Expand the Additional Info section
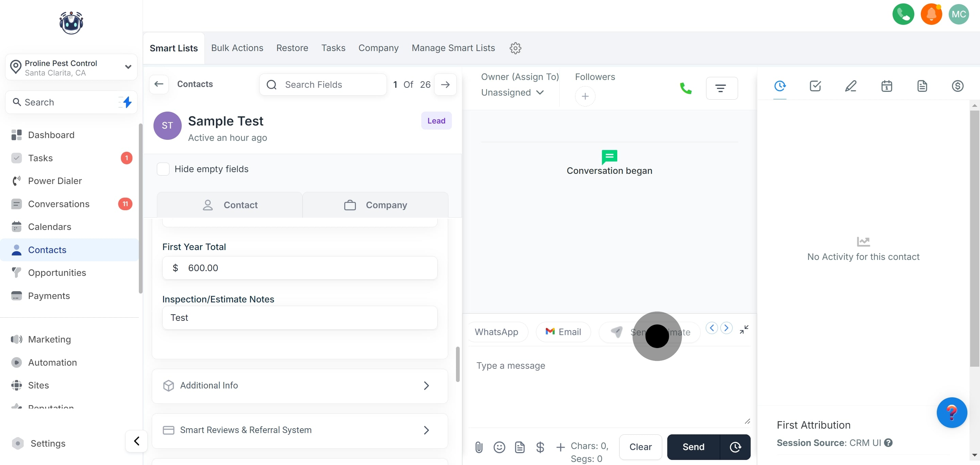980x465 pixels. (299, 385)
